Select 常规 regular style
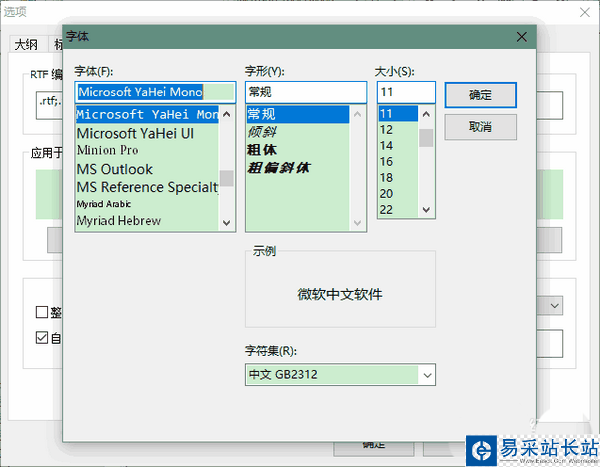This screenshot has width=600, height=467. point(298,114)
